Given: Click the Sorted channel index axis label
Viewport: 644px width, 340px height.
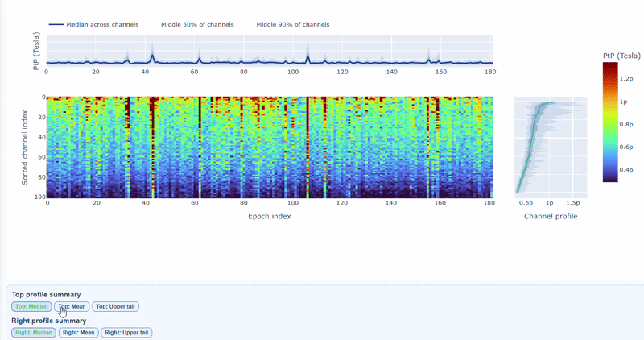Looking at the screenshot, I should point(26,147).
